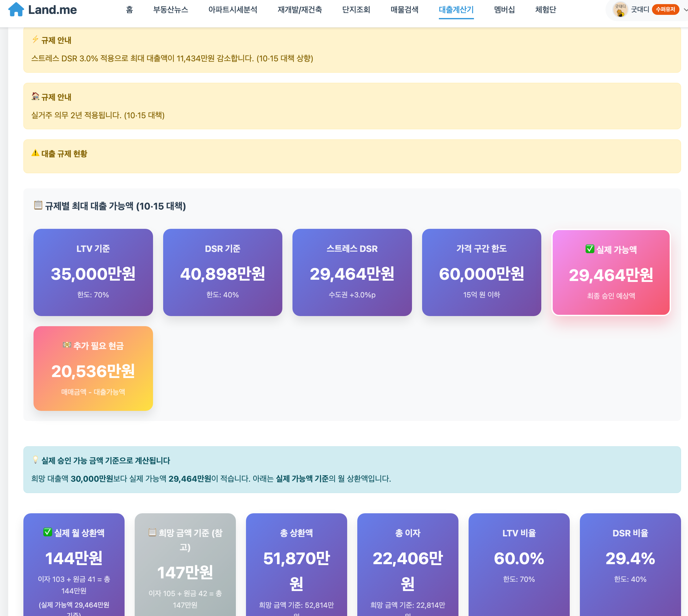
Task: Click the money icon on 추가 필요 현금
Action: [67, 345]
